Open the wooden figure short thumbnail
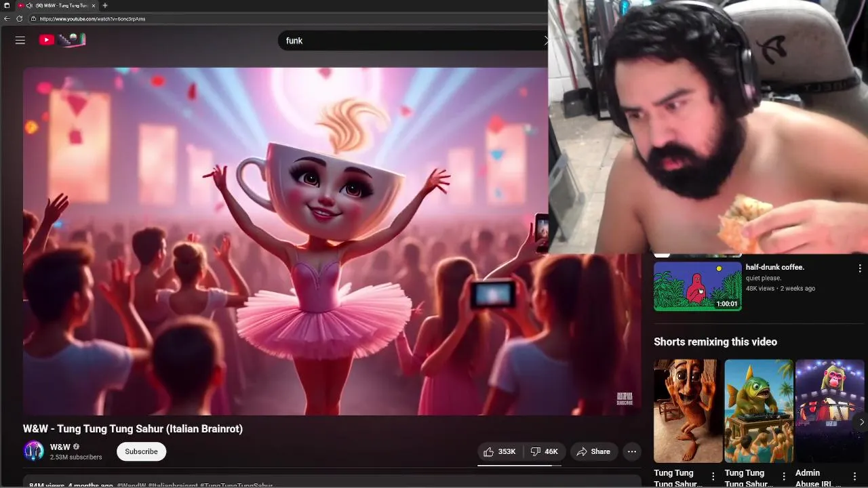Screen dimensions: 868x488 coord(688,411)
